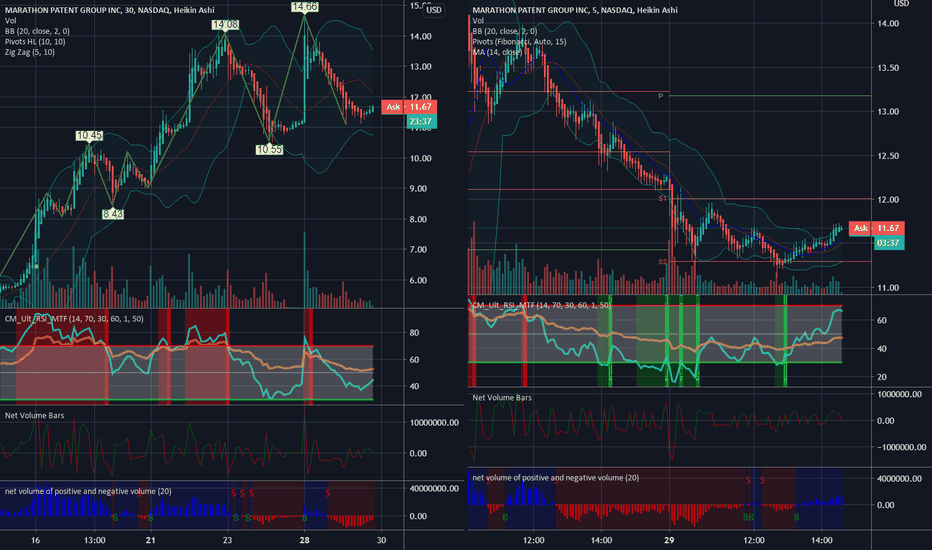The image size is (932, 550).
Task: Click the MA (14, close) indicator legend
Action: [497, 52]
